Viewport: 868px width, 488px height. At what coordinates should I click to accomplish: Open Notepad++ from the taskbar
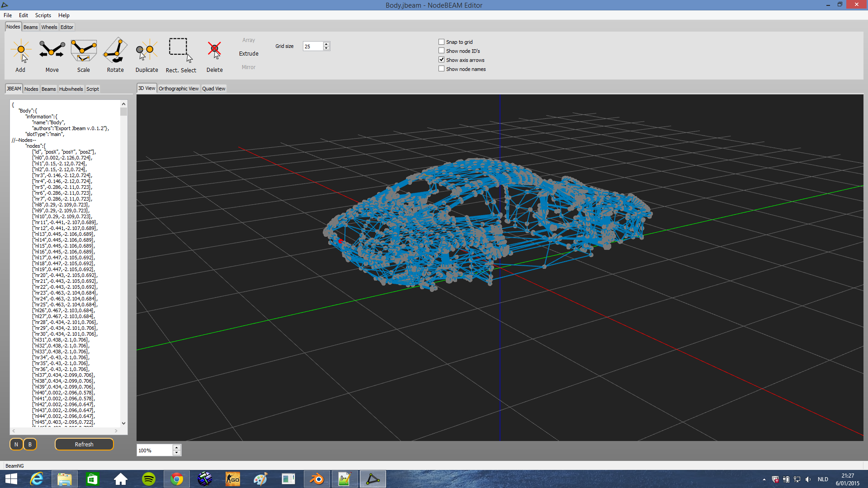tap(344, 479)
